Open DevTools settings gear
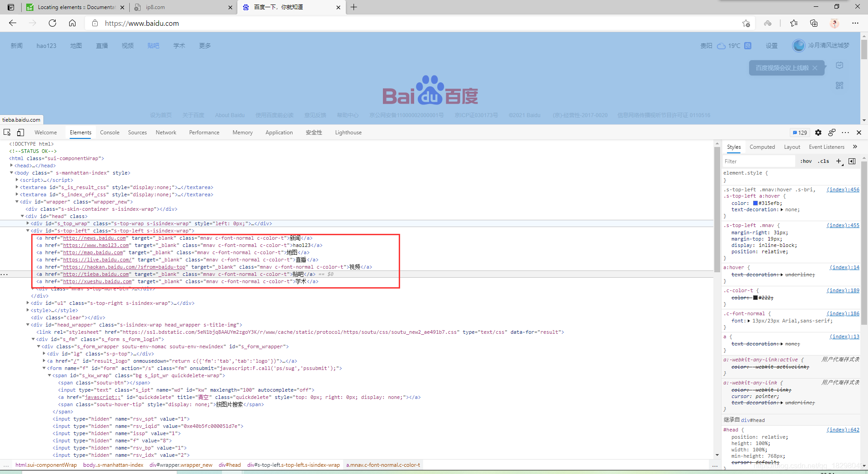 coord(818,133)
